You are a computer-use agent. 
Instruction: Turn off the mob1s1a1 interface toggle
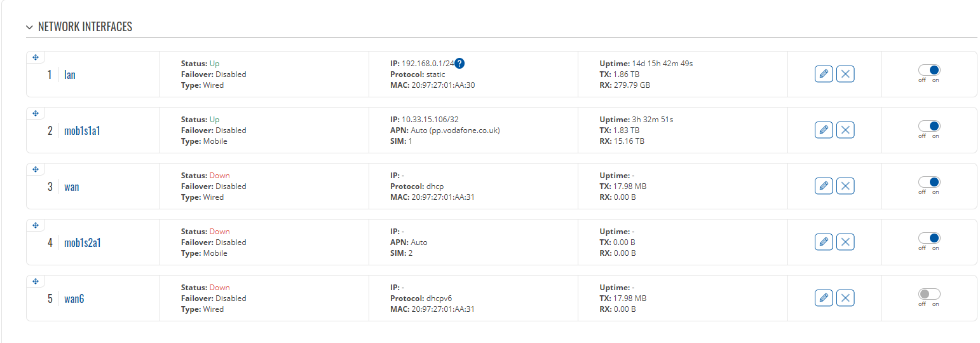point(929,126)
